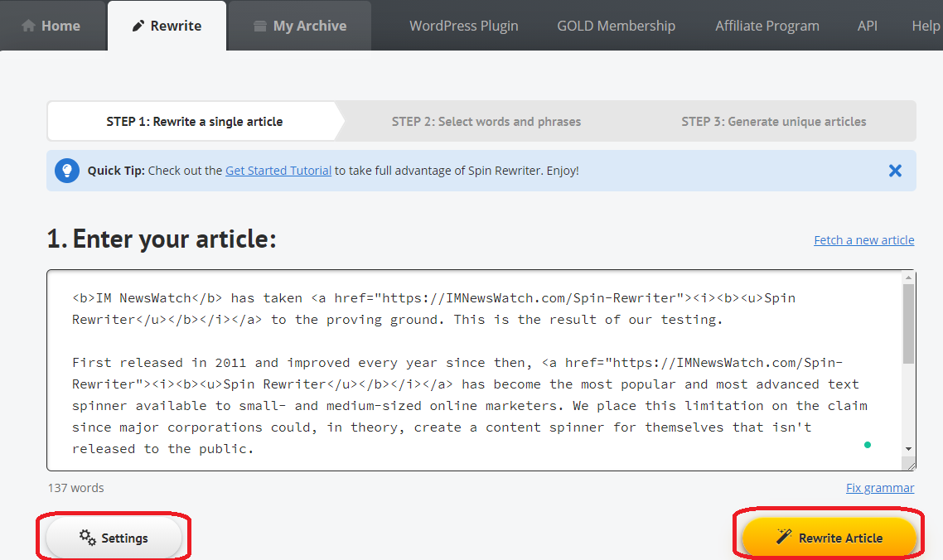943x560 pixels.
Task: Go to WordPress Plugin page
Action: click(x=464, y=26)
